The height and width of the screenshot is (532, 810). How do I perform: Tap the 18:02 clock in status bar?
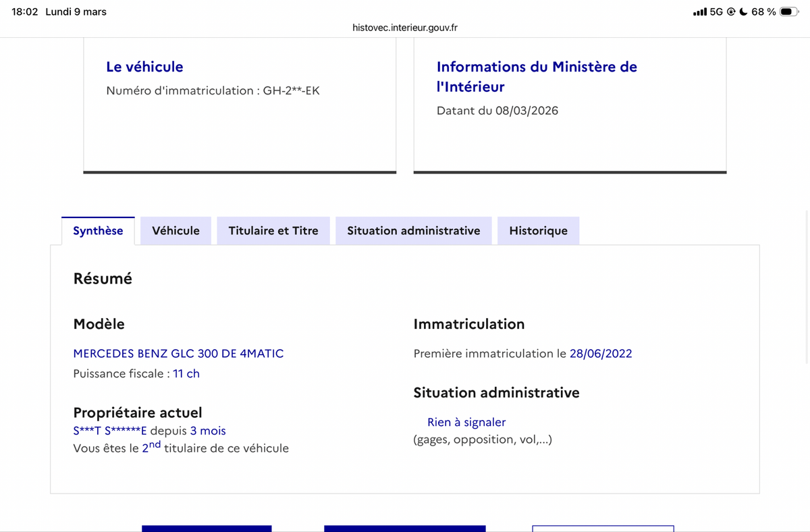click(x=25, y=11)
